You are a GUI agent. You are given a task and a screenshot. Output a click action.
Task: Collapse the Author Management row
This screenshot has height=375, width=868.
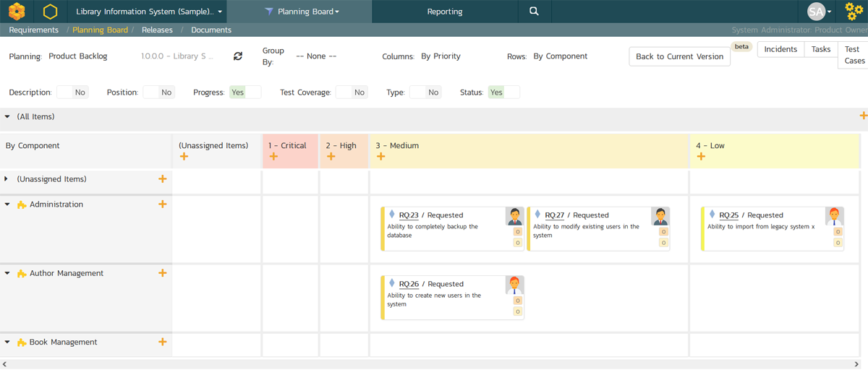pos(8,274)
